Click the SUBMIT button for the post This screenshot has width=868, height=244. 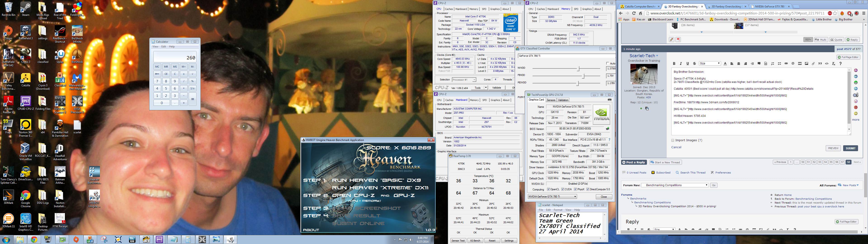[850, 148]
